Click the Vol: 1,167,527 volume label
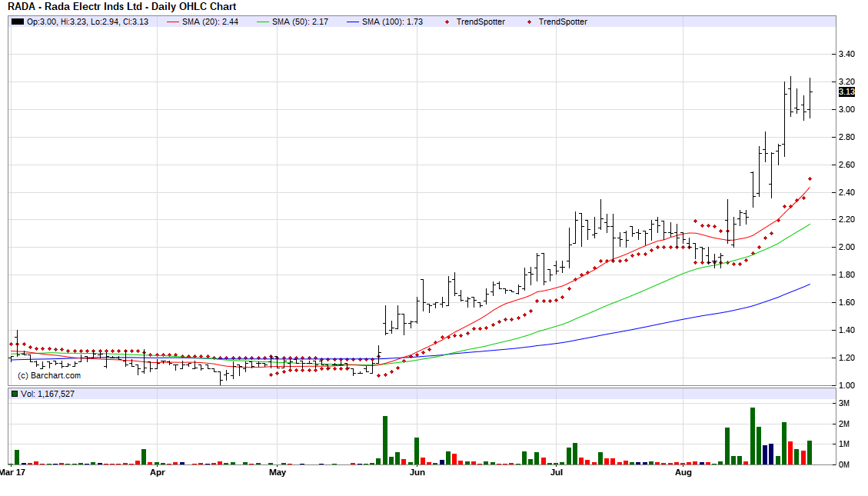The width and height of the screenshot is (868, 496). (x=48, y=394)
